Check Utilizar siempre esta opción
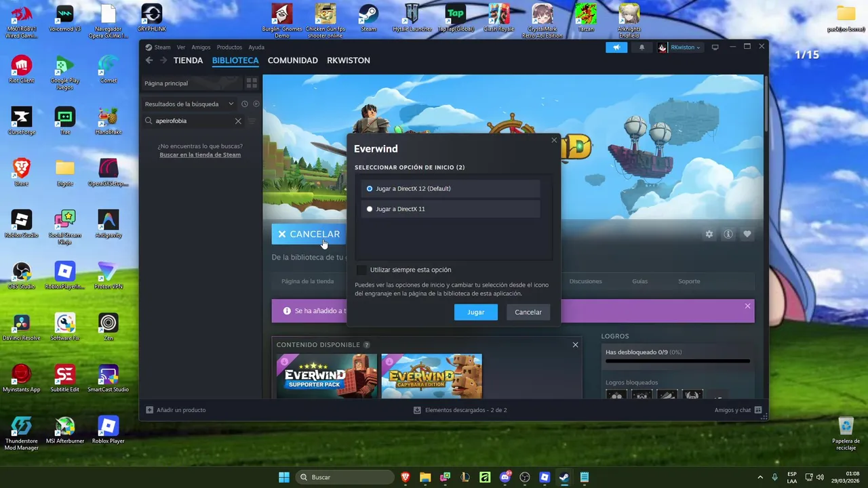Screen dimensions: 868x488 click(361, 270)
